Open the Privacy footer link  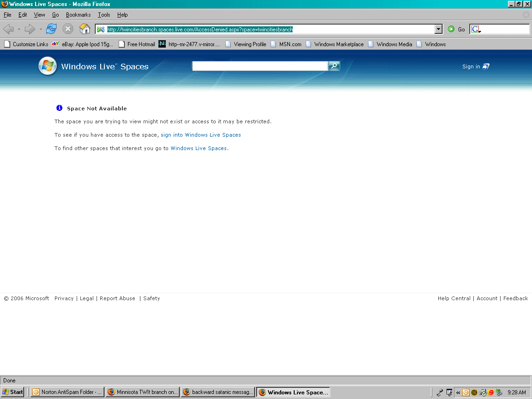64,298
